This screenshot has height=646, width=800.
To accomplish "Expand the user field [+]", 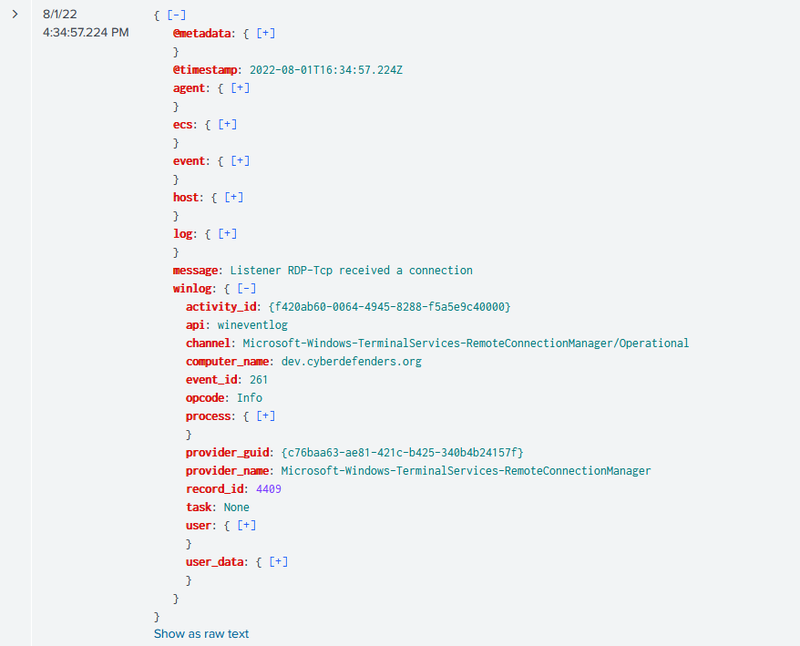I will pos(246,525).
